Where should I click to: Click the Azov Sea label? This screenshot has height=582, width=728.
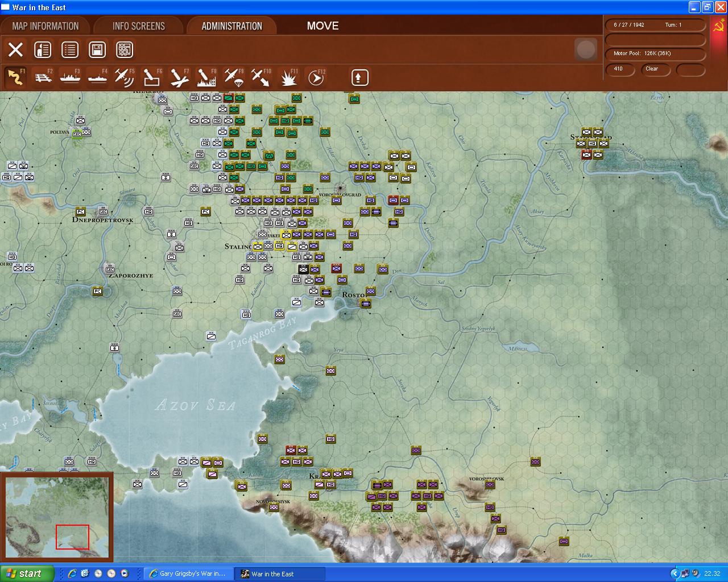[195, 405]
